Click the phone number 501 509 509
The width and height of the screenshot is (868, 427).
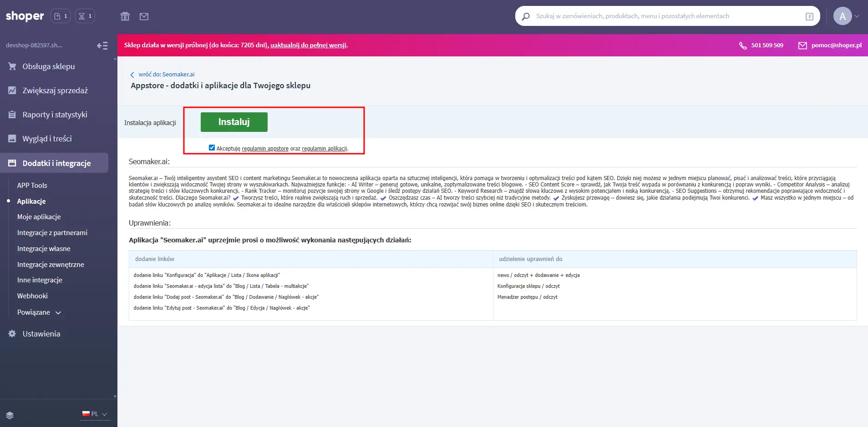click(x=767, y=45)
